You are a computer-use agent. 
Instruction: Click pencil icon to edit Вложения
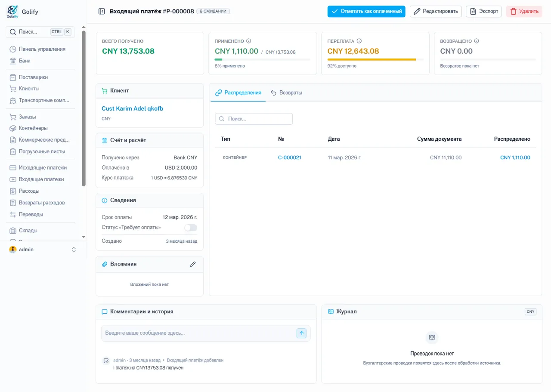coord(193,264)
